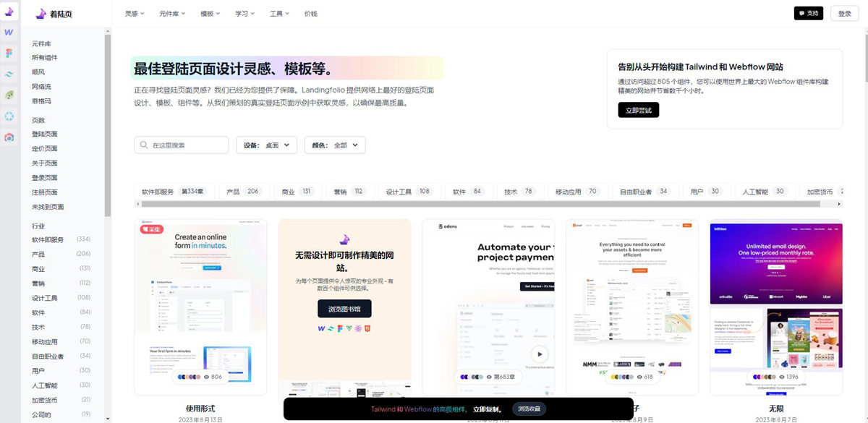The height and width of the screenshot is (423, 868).
Task: Click the red 采集 badge on first card
Action: tap(152, 229)
